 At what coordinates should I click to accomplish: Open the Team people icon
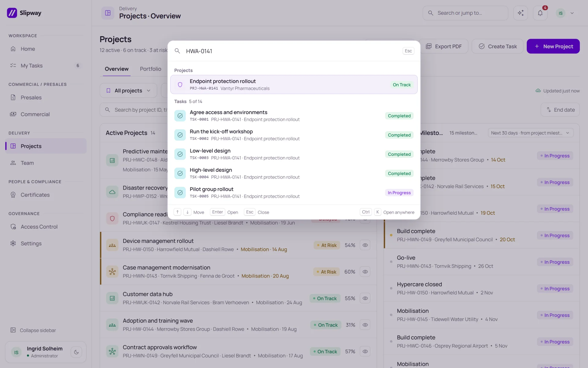(x=13, y=163)
